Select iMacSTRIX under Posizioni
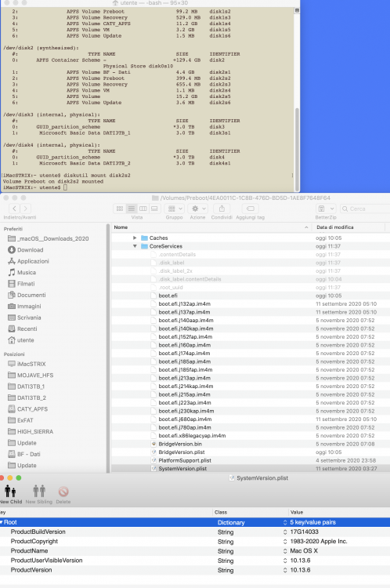This screenshot has width=390, height=588. pos(27,364)
